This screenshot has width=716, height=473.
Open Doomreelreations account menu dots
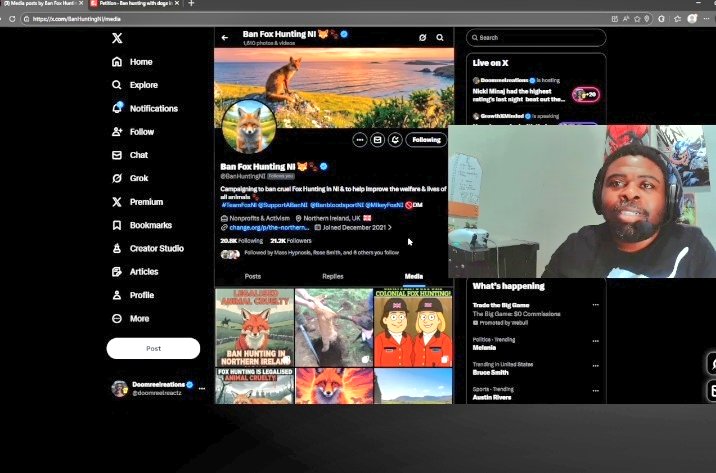[x=202, y=389]
